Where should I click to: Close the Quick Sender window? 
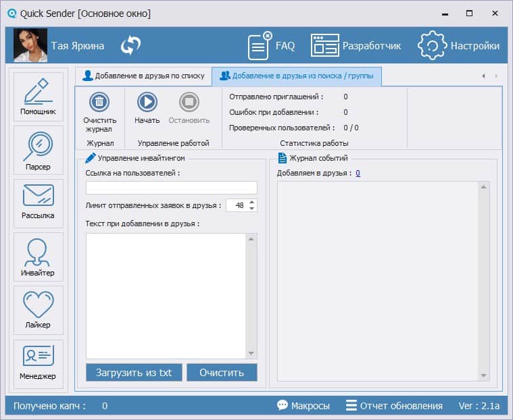[x=495, y=14]
